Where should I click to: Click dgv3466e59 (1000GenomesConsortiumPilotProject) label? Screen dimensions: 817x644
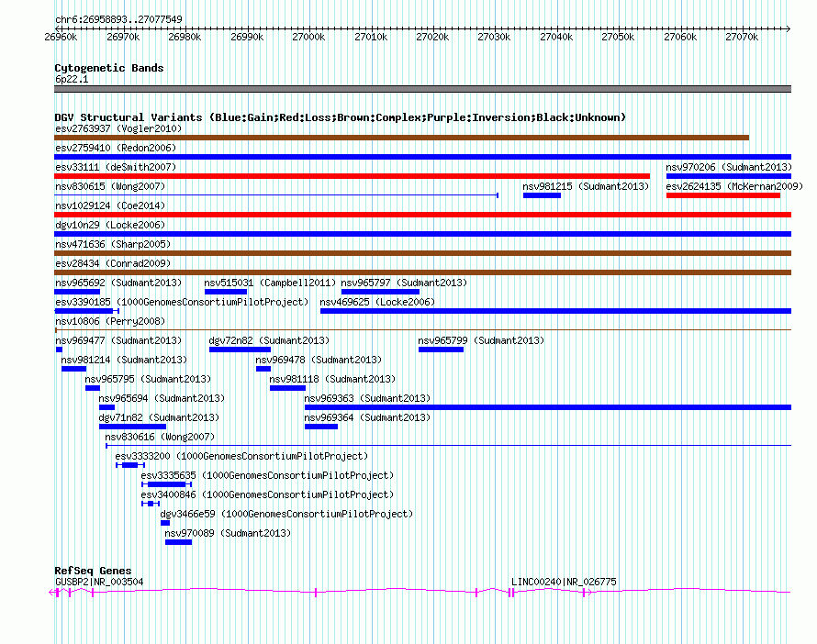[286, 514]
